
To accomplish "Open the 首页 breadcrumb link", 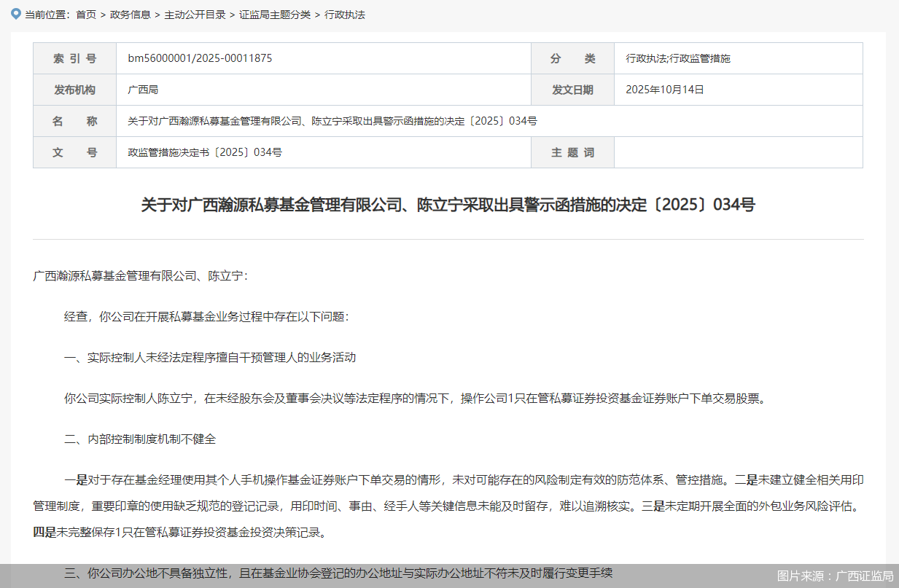I will 85,14.
